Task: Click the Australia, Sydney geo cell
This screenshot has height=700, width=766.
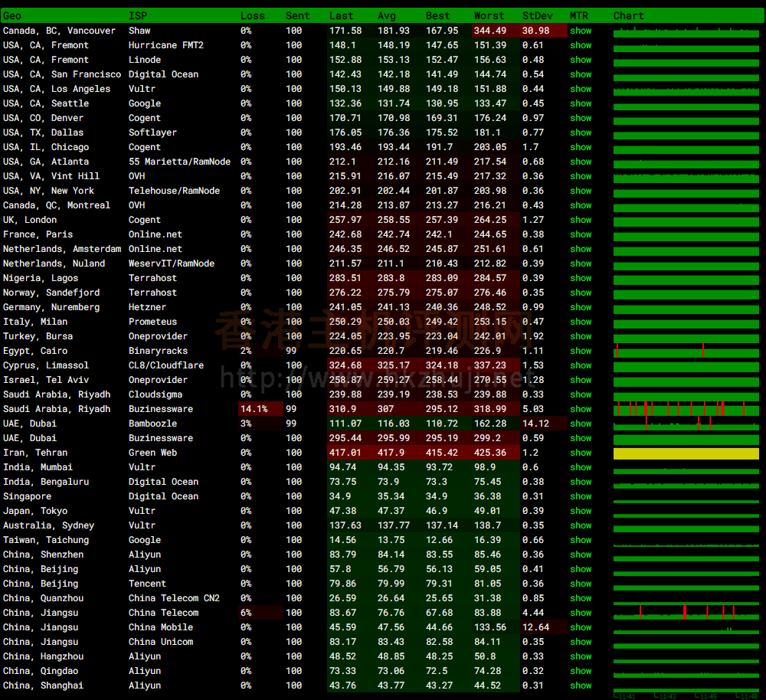Action: (x=49, y=525)
